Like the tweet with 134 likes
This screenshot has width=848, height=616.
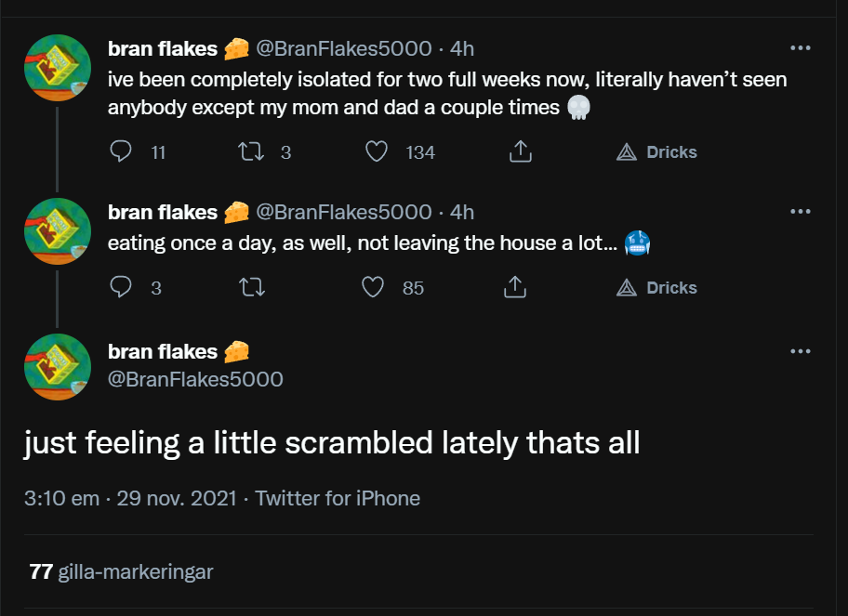[x=377, y=152]
